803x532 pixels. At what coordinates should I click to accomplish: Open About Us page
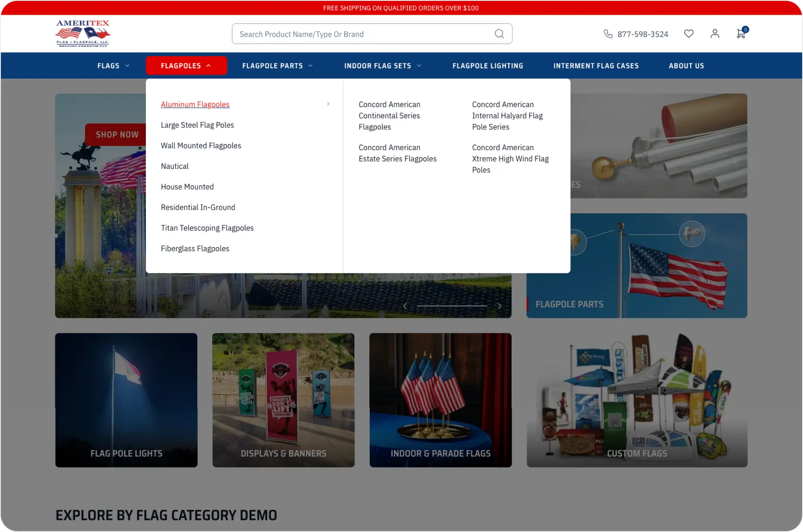(686, 66)
